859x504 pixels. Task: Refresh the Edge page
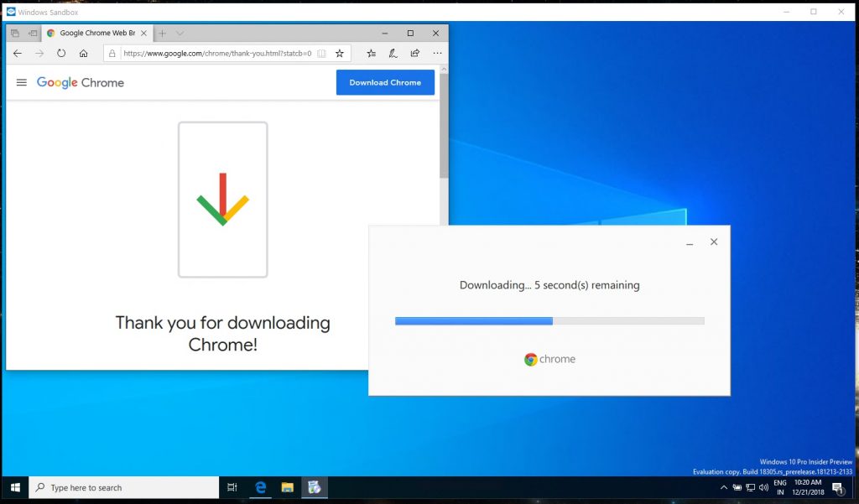[61, 53]
